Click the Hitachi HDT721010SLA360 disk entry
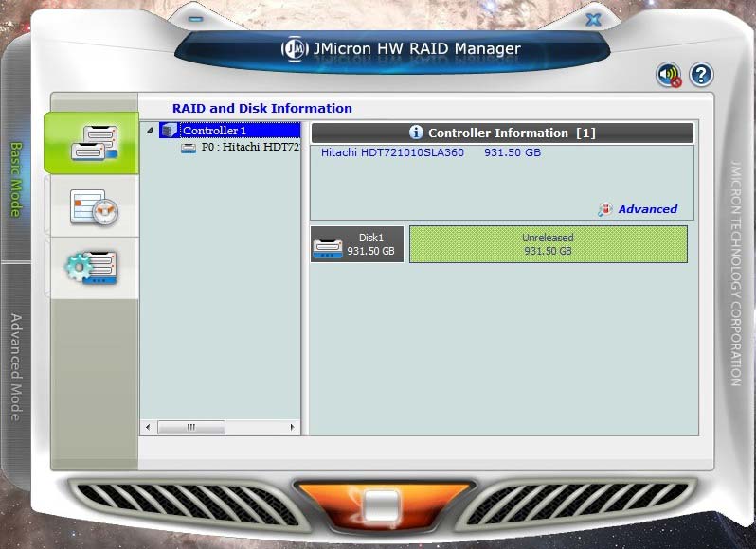 coord(392,152)
